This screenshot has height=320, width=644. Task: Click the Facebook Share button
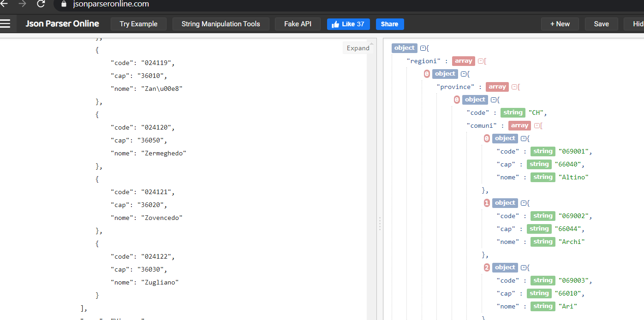(x=389, y=24)
